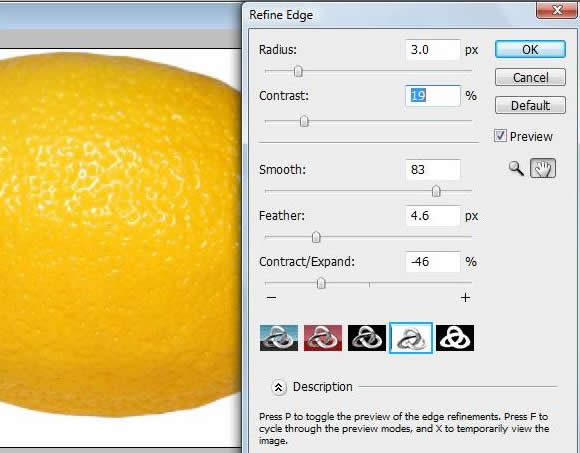Click the Feather value field
Image resolution: width=580 pixels, height=453 pixels.
tap(433, 216)
